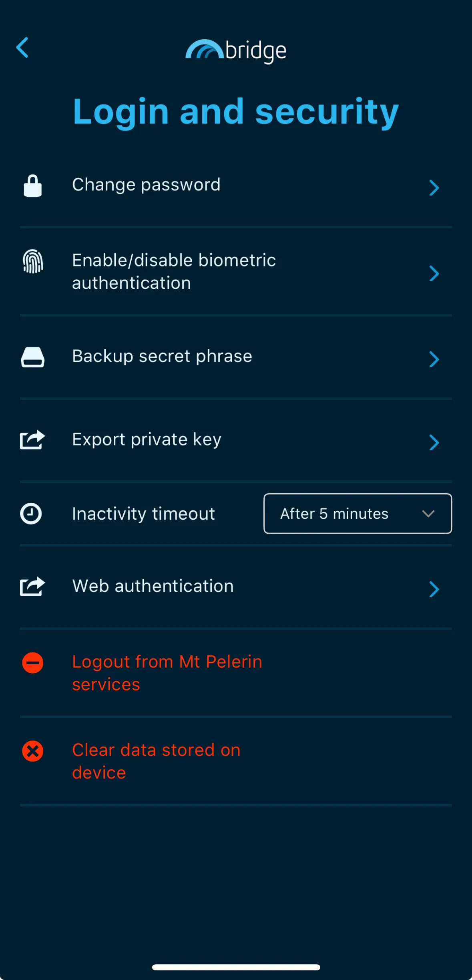Expand the Backup secret phrase option

tap(434, 359)
